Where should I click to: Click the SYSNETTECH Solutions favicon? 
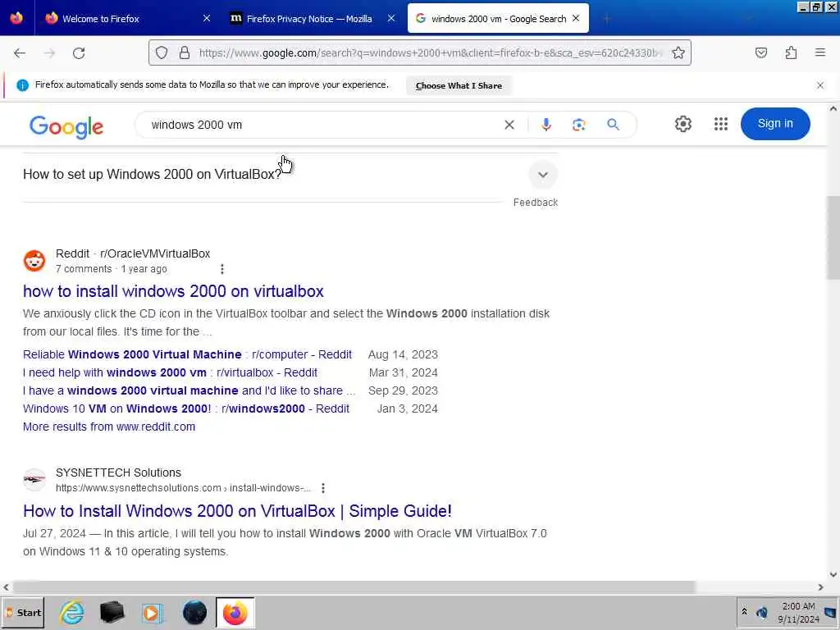(x=34, y=479)
